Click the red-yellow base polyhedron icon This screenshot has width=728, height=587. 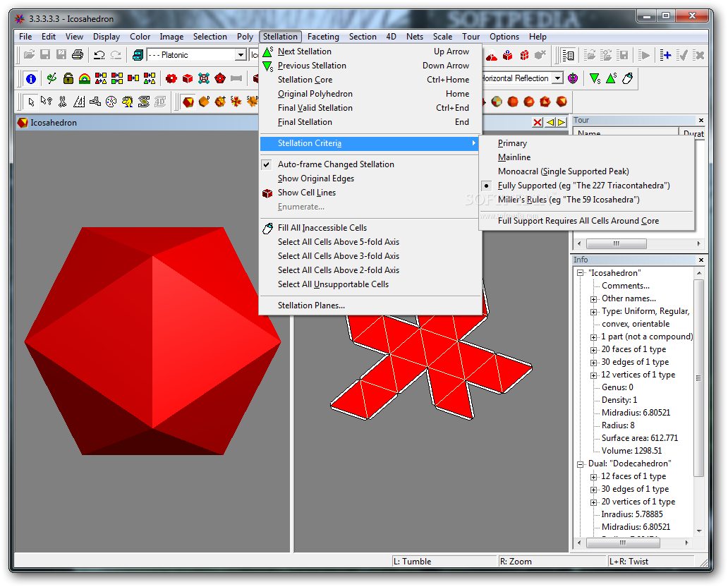[x=188, y=102]
